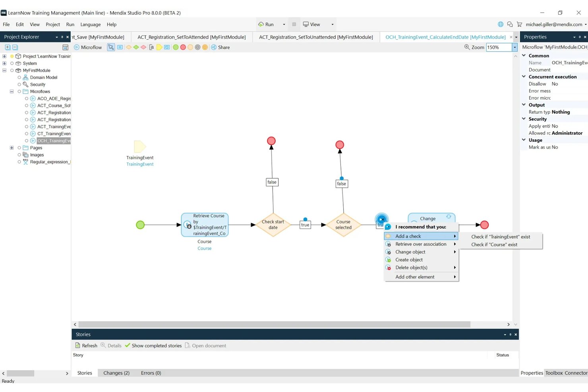Viewport: 588px width, 392px height.
Task: Toggle Show completed stories checkmark
Action: point(128,346)
